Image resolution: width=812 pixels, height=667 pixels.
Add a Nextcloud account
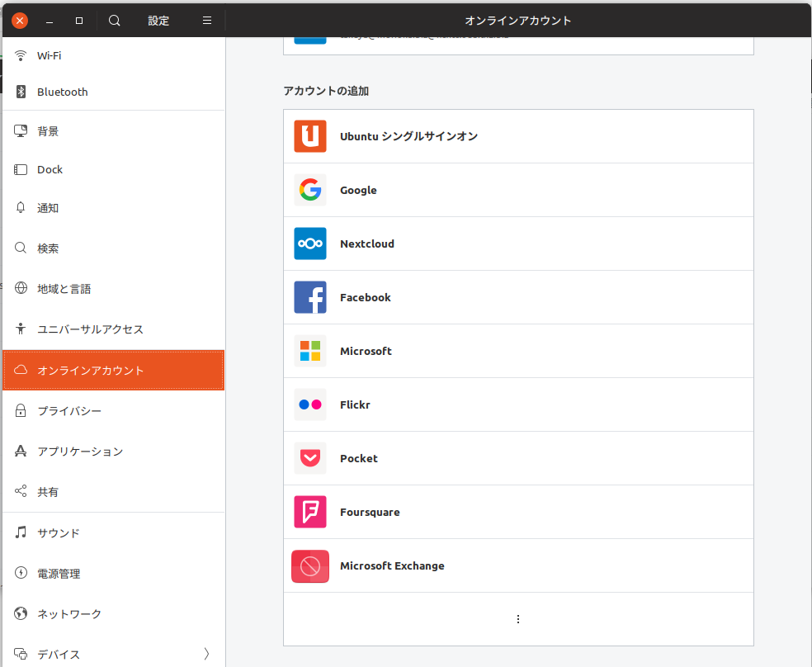(518, 244)
